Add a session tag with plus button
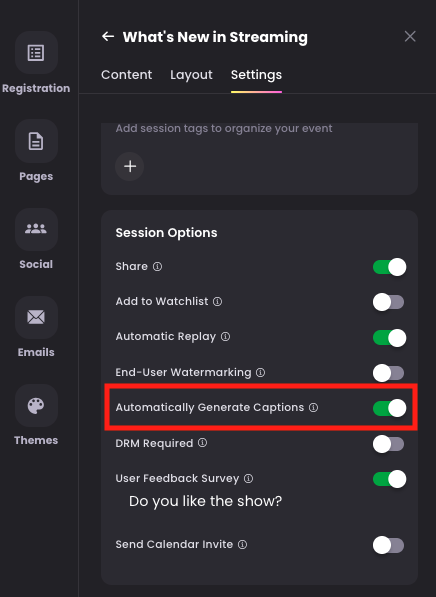Screen dimensions: 436x597 pos(130,166)
